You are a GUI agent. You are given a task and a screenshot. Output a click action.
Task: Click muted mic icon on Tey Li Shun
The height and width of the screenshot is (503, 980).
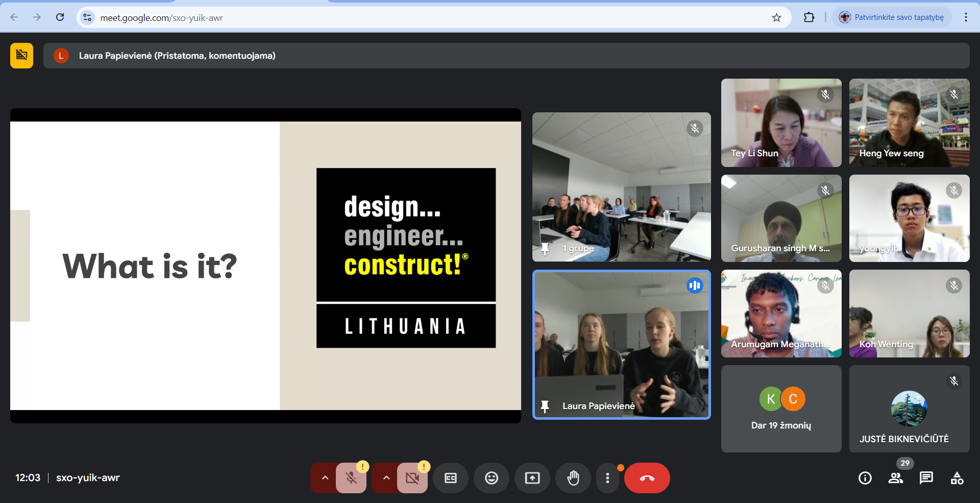(x=825, y=94)
